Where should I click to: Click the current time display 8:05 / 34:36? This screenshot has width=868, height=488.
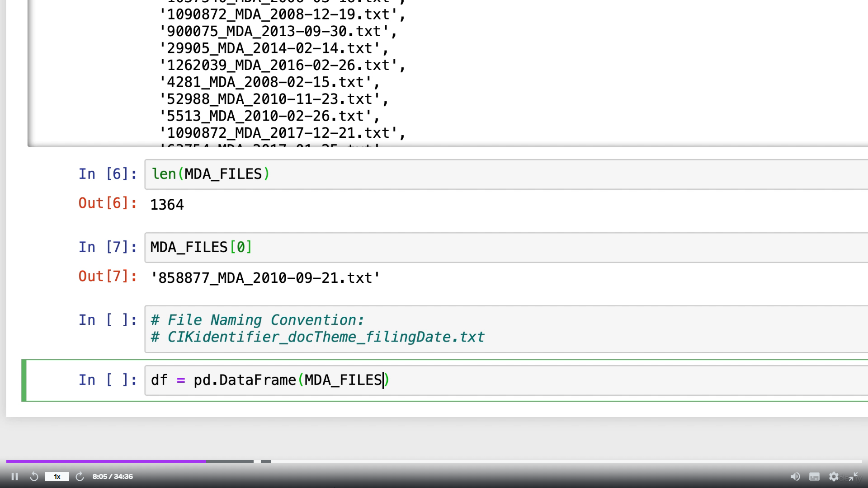113,476
